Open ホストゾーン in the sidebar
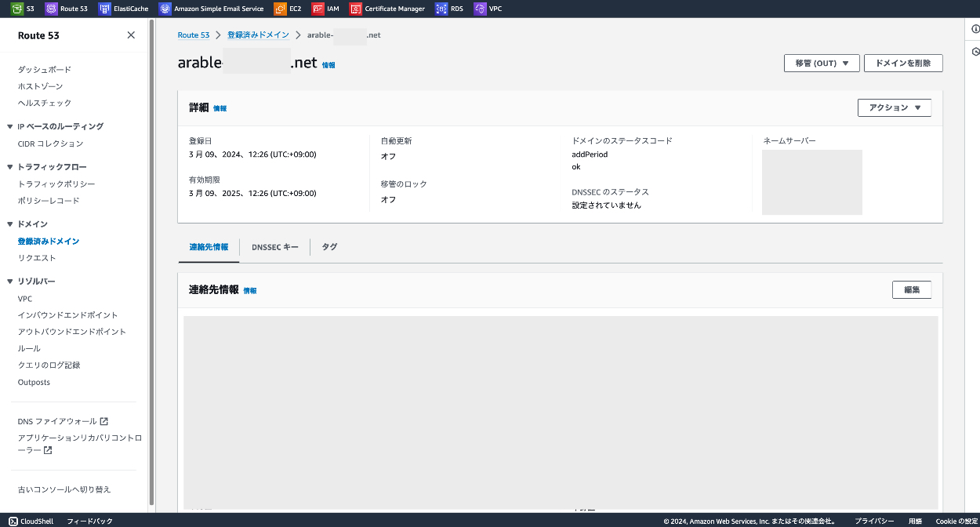 coord(40,86)
